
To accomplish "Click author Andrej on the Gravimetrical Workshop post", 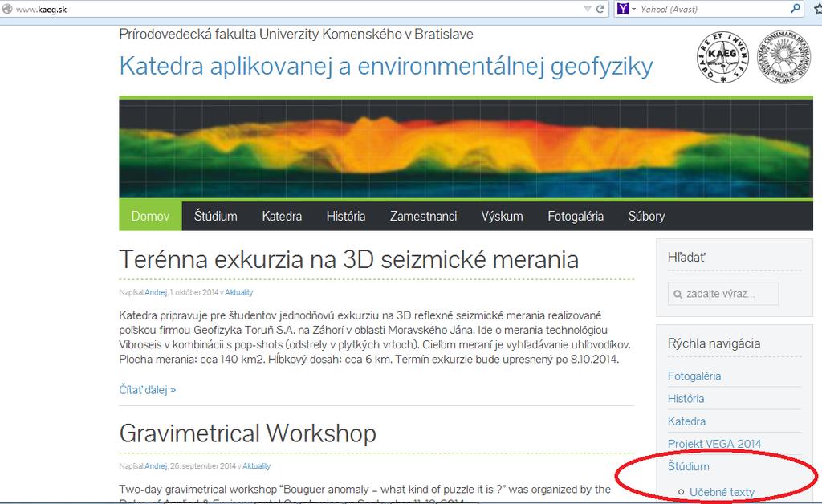I will (x=156, y=466).
